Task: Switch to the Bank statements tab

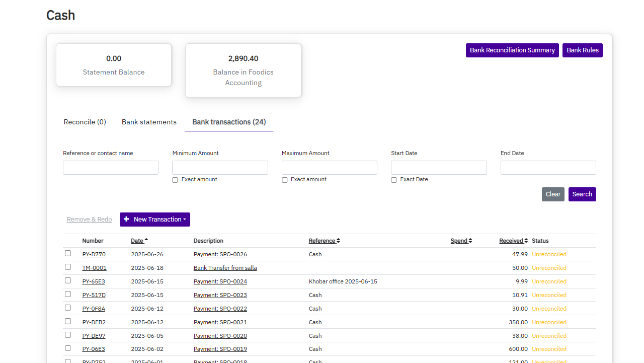Action: coord(149,122)
